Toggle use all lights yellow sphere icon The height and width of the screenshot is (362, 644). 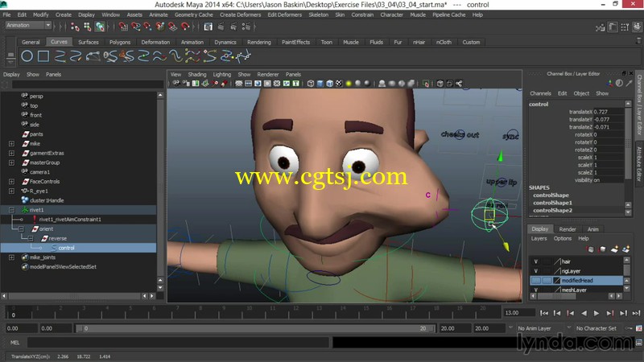coord(349,84)
